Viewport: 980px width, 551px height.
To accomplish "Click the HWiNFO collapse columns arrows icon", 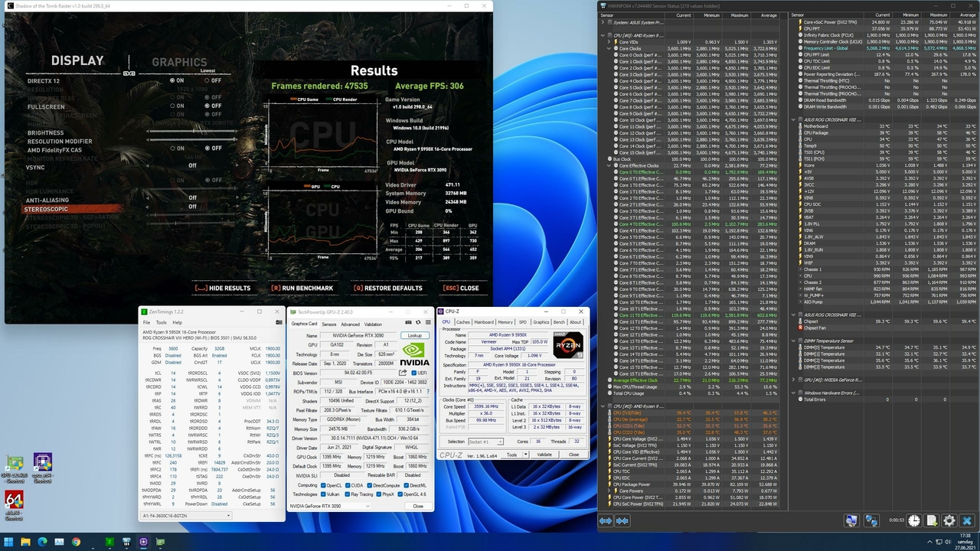I will [622, 521].
